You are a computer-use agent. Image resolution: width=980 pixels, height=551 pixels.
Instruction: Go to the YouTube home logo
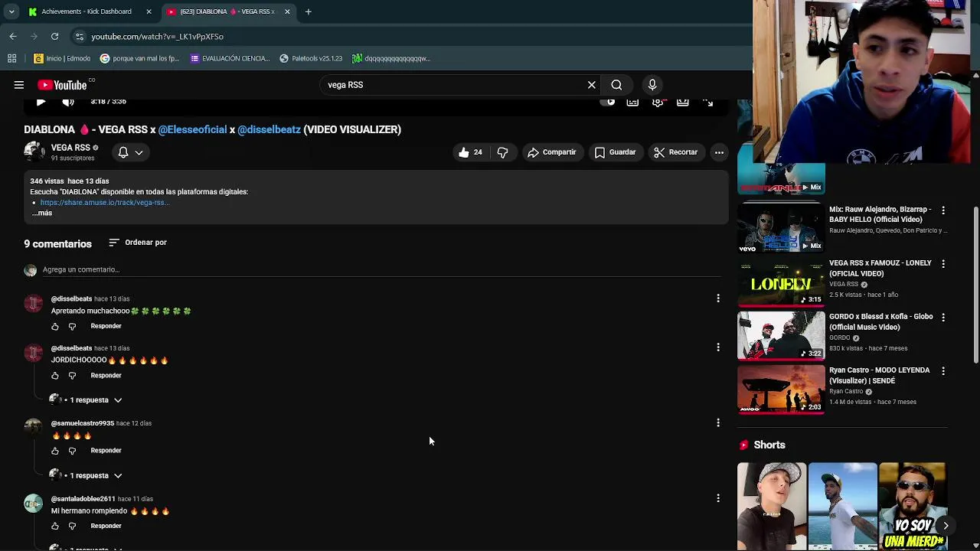(62, 85)
